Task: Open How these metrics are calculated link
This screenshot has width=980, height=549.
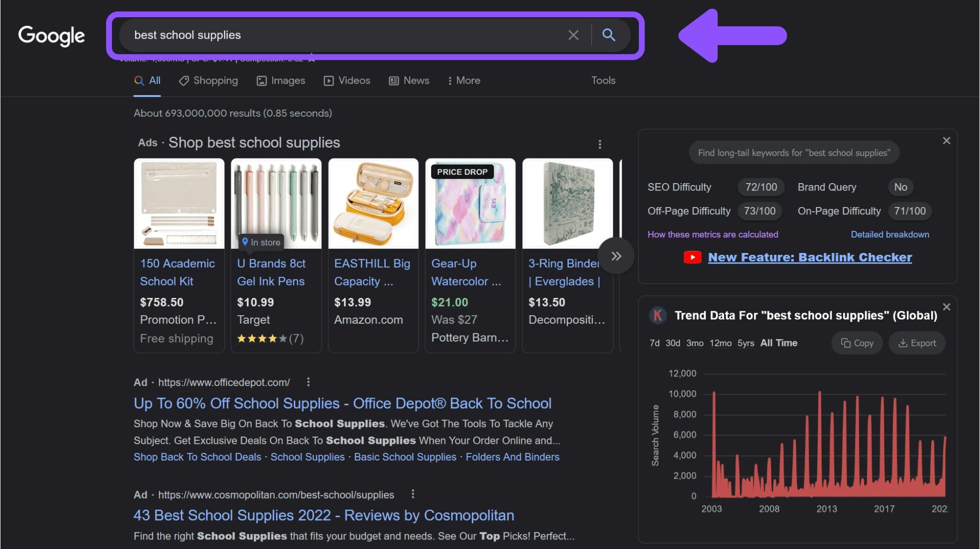Action: coord(713,234)
